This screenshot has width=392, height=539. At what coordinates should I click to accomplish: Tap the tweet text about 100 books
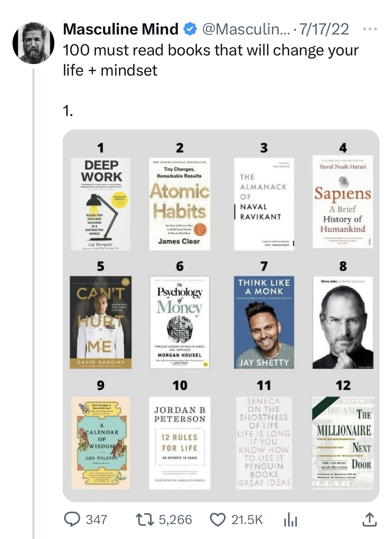tap(210, 60)
